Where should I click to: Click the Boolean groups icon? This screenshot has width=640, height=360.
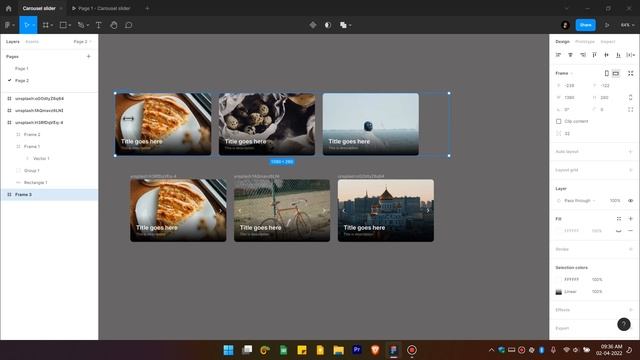343,25
